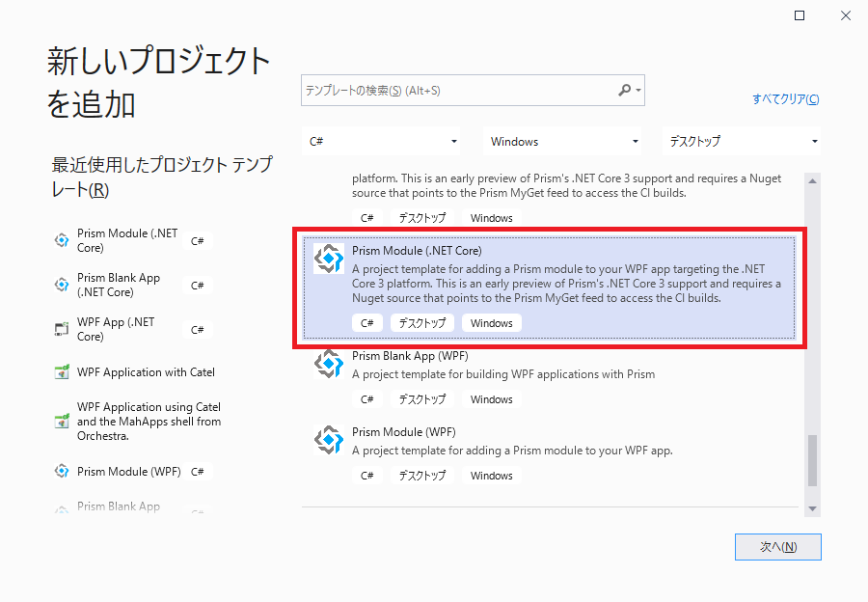Click the search magnifier icon
This screenshot has width=868, height=602.
point(624,90)
